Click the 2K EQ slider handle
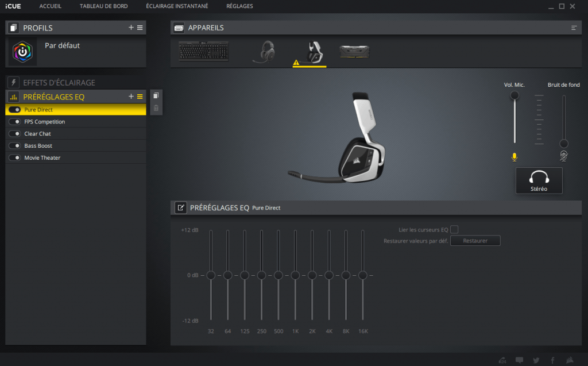This screenshot has height=366, width=588. coord(312,275)
